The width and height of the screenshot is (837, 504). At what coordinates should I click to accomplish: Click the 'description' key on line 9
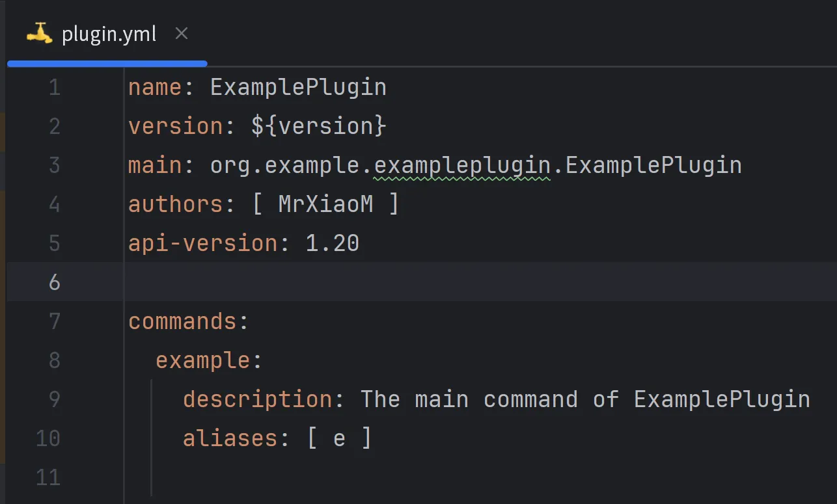[257, 399]
